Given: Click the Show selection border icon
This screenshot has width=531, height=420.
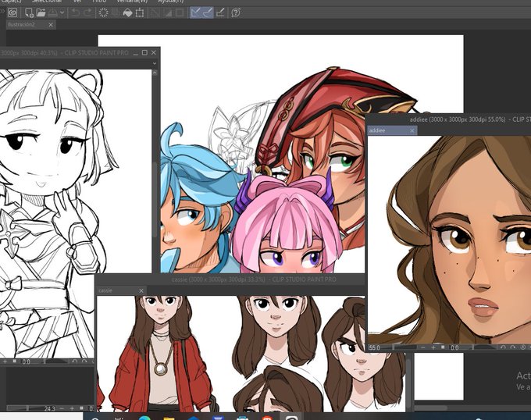Looking at the screenshot, I should pos(180,12).
